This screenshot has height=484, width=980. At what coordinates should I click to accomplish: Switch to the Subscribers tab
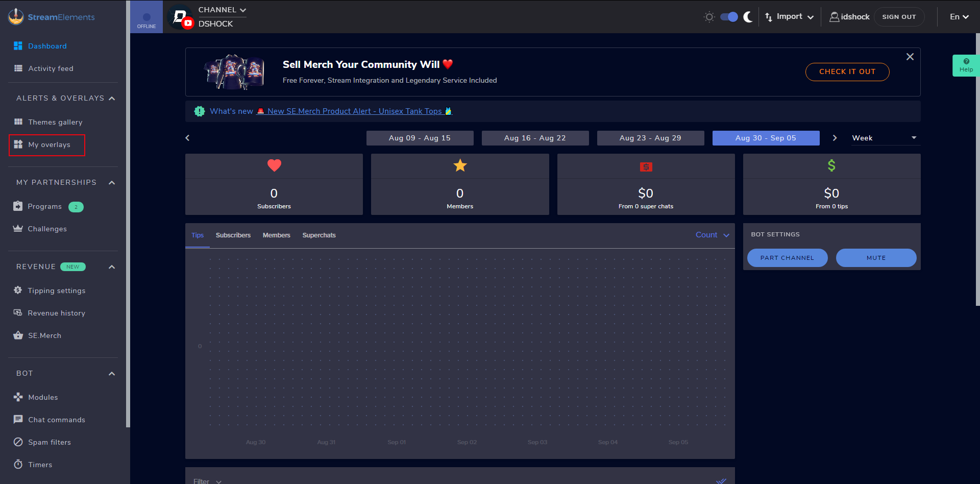233,235
